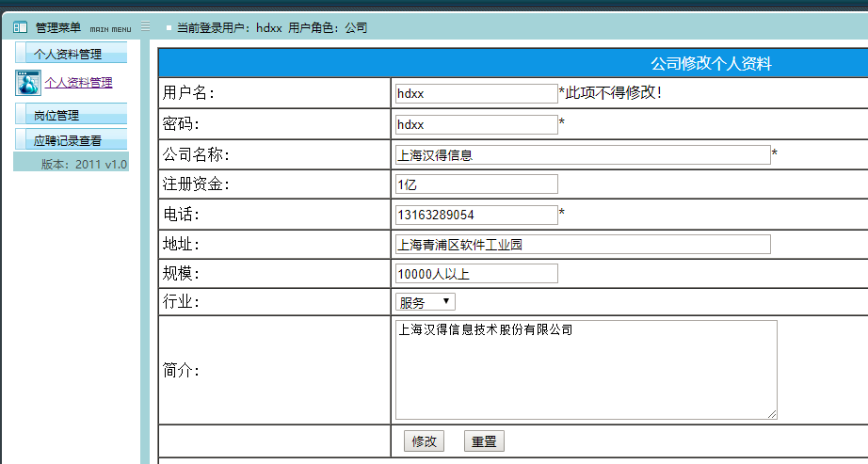The height and width of the screenshot is (464, 868).
Task: Click the *此项不得修改! notice text
Action: [x=611, y=93]
